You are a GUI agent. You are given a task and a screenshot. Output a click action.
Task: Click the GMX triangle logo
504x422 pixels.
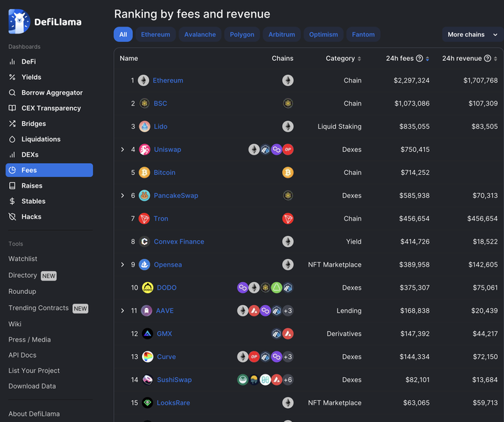click(x=148, y=334)
